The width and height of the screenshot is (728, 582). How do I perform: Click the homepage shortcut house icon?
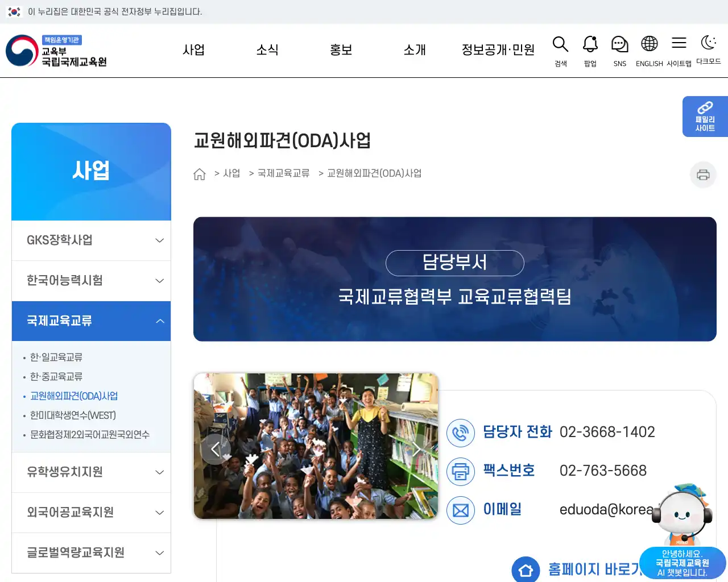tap(526, 569)
